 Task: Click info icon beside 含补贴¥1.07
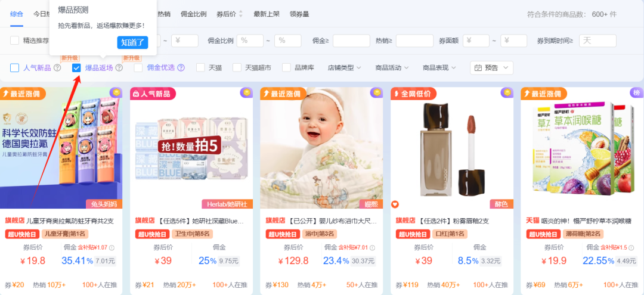[x=112, y=248]
